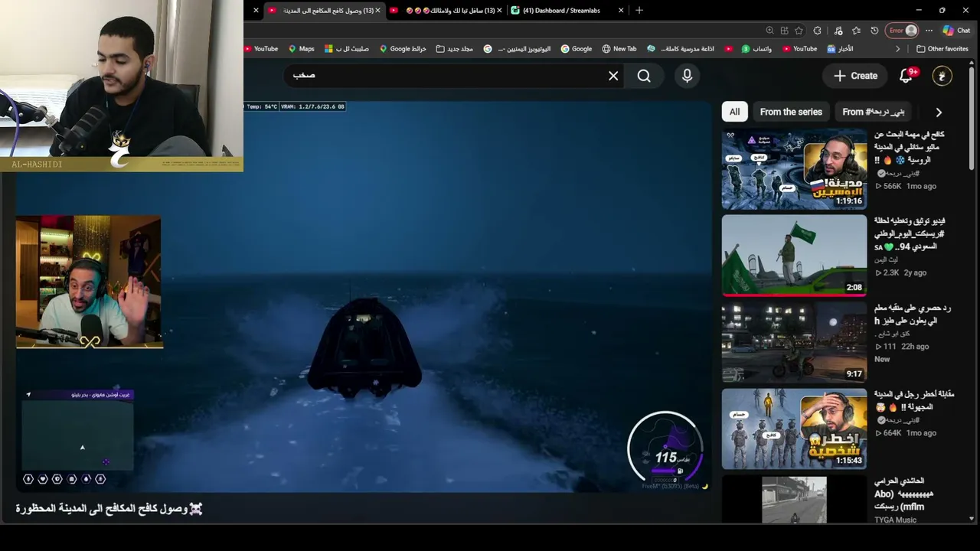Close the Dashboard / Streamlabs tab
The width and height of the screenshot is (980, 551).
621,11
